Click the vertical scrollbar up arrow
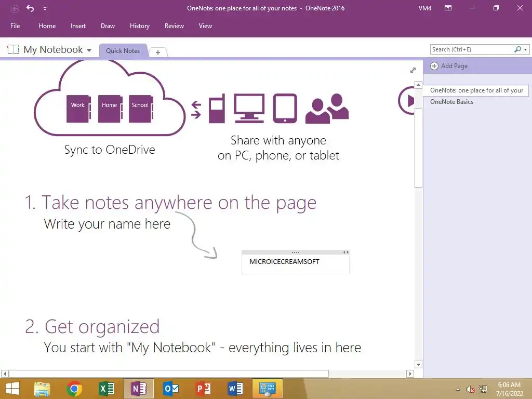Viewport: 532px width, 399px height. coord(418,85)
